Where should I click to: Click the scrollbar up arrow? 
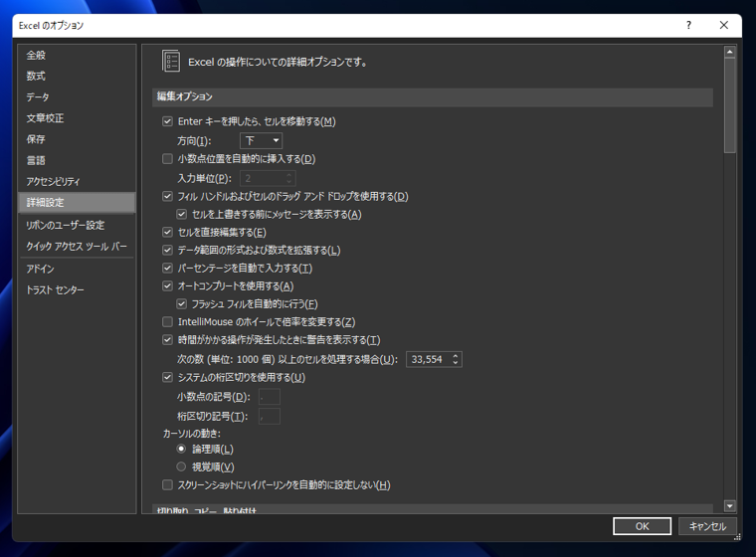pos(730,52)
